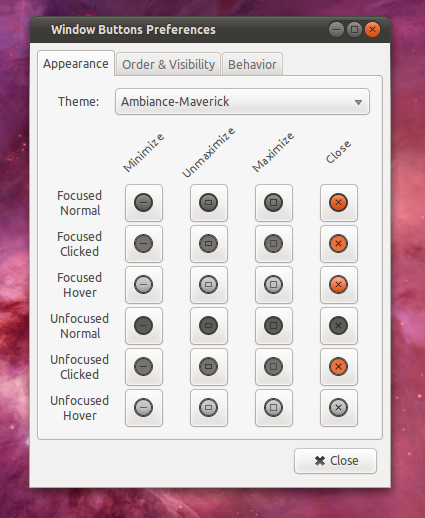Click the Close button at the bottom

pos(335,461)
